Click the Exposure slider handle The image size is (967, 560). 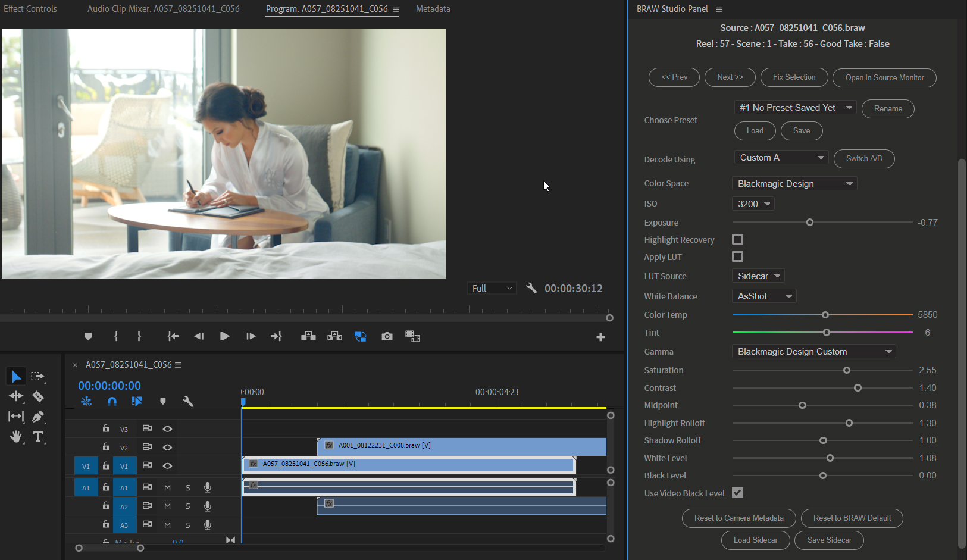tap(809, 222)
